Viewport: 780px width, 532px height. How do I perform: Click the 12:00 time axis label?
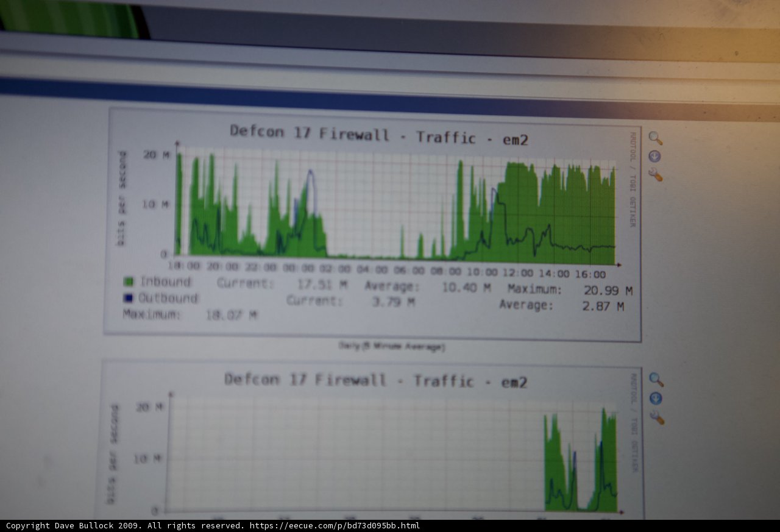(x=518, y=273)
